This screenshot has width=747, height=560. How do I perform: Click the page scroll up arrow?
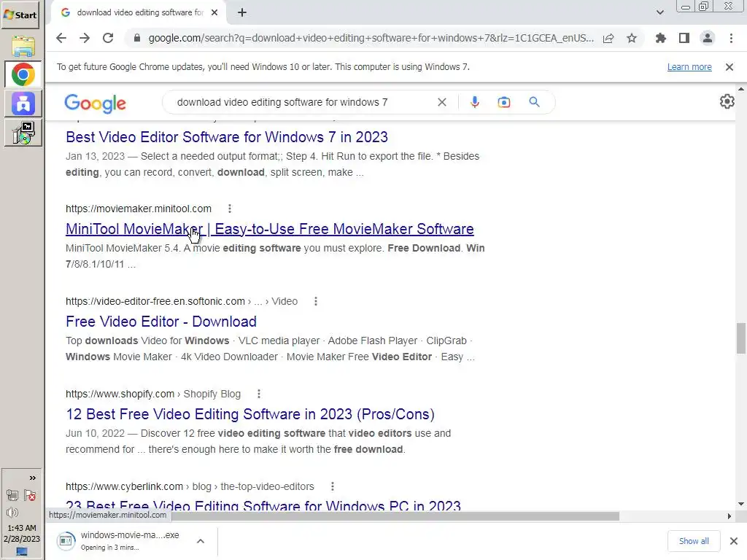(741, 89)
